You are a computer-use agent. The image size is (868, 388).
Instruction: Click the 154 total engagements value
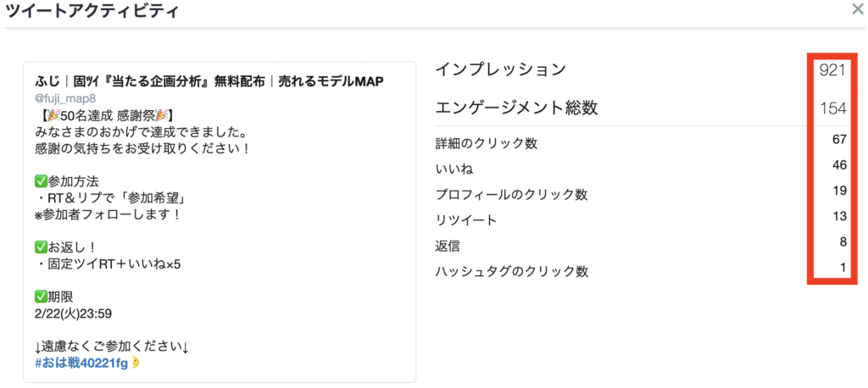pos(833,108)
